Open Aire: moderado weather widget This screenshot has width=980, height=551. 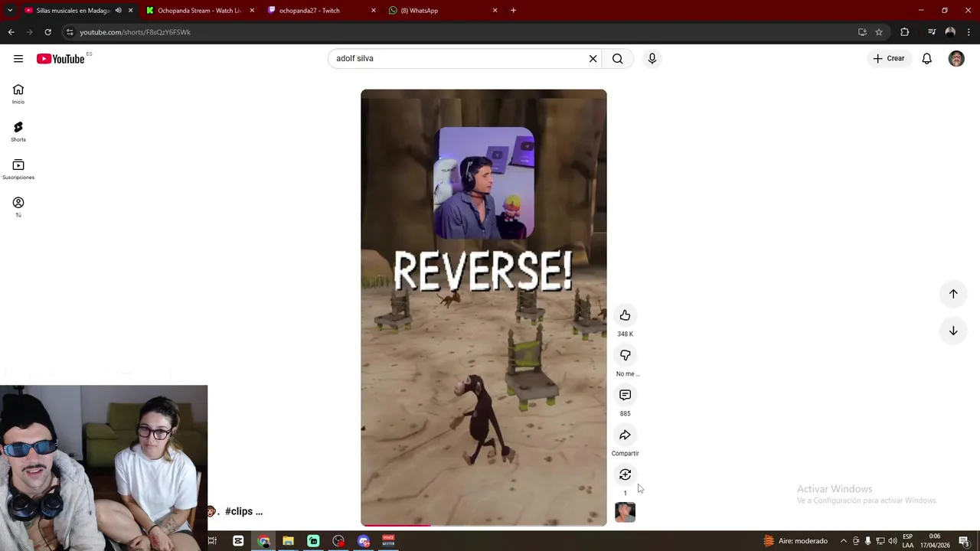[795, 541]
